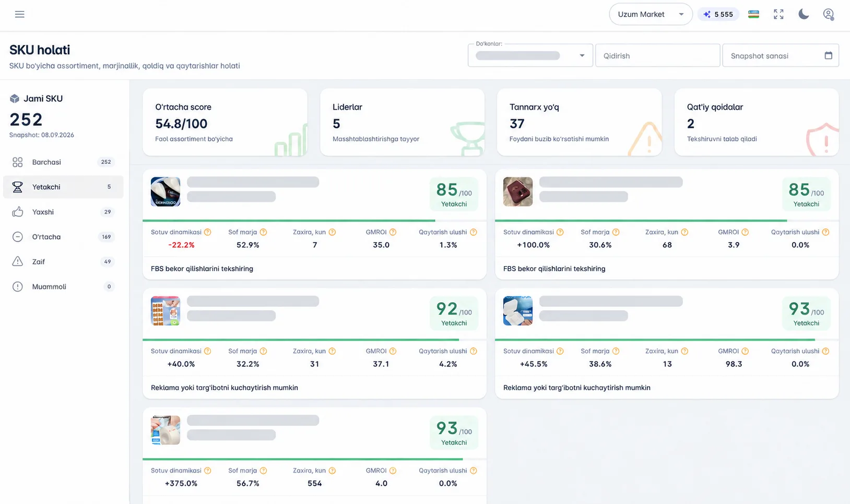Click help icon beside Sof marja 32.2%
Viewport: 850px width, 504px height.
(264, 351)
